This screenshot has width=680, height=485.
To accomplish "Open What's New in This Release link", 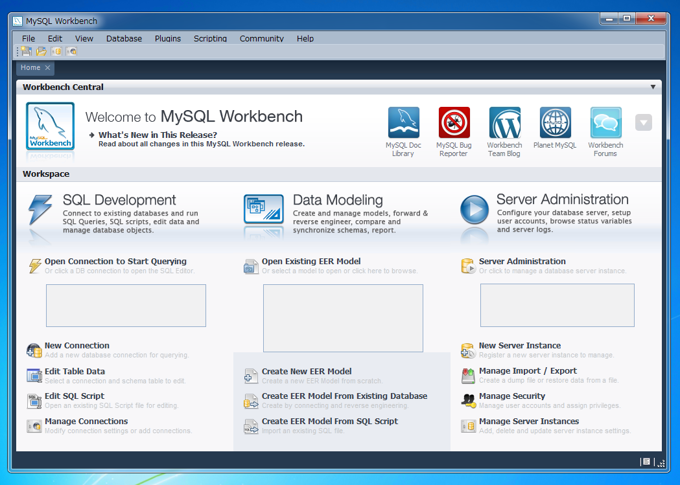I will tap(158, 135).
